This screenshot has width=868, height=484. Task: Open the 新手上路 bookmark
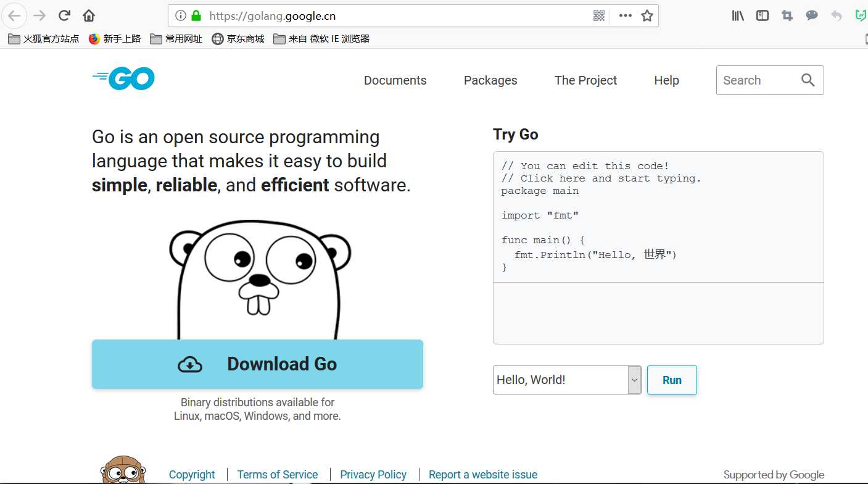click(115, 39)
